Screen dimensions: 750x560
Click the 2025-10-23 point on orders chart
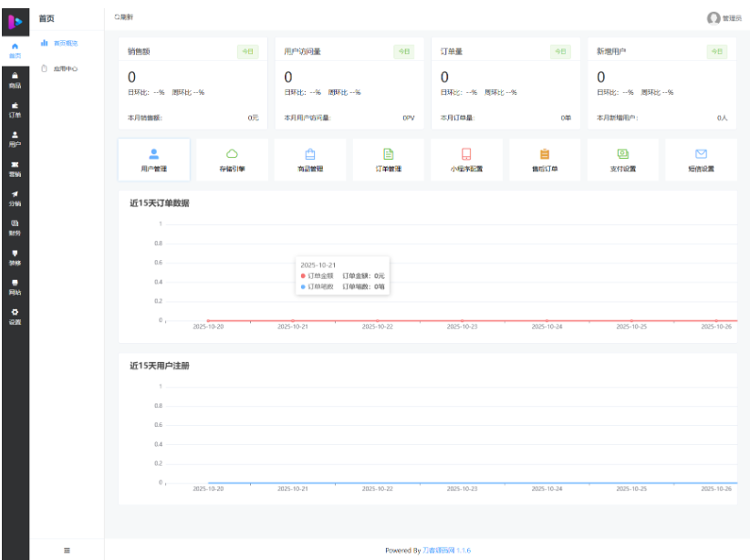462,320
